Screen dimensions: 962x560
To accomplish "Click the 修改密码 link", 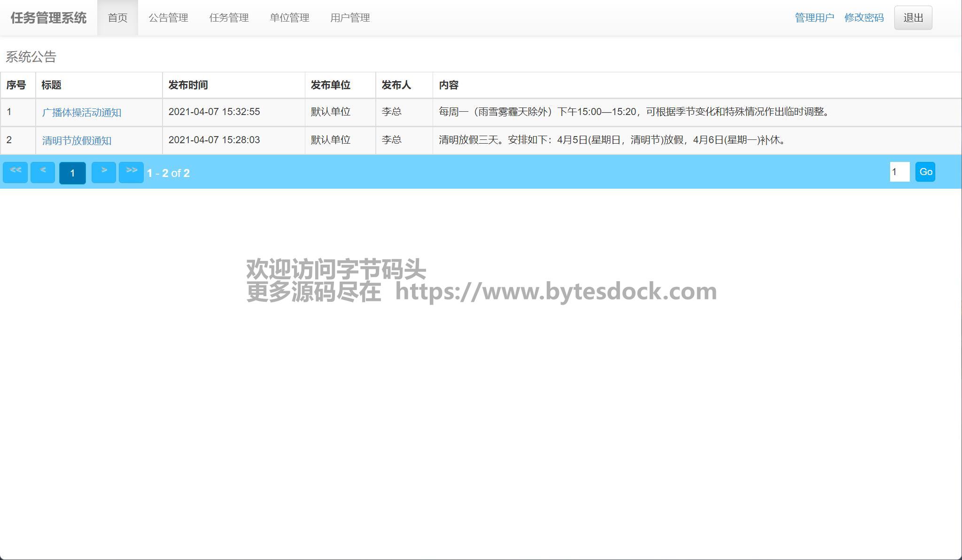I will (864, 18).
